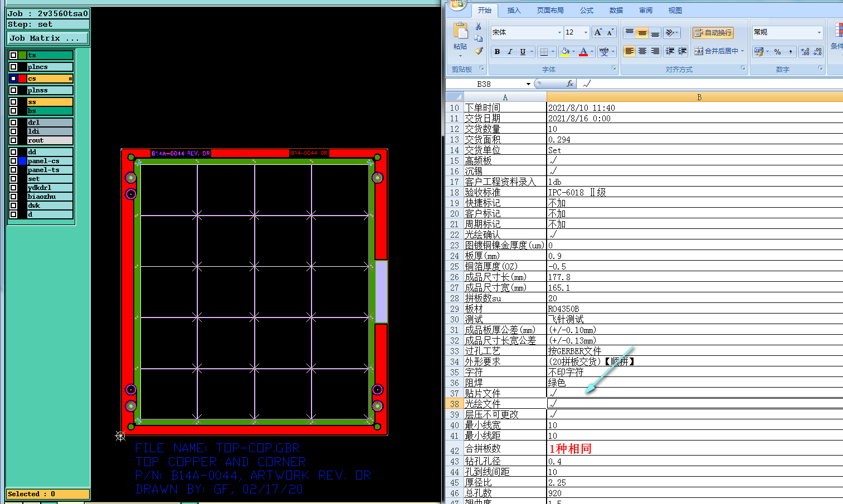Open the font color dropdown arrow

pyautogui.click(x=592, y=52)
